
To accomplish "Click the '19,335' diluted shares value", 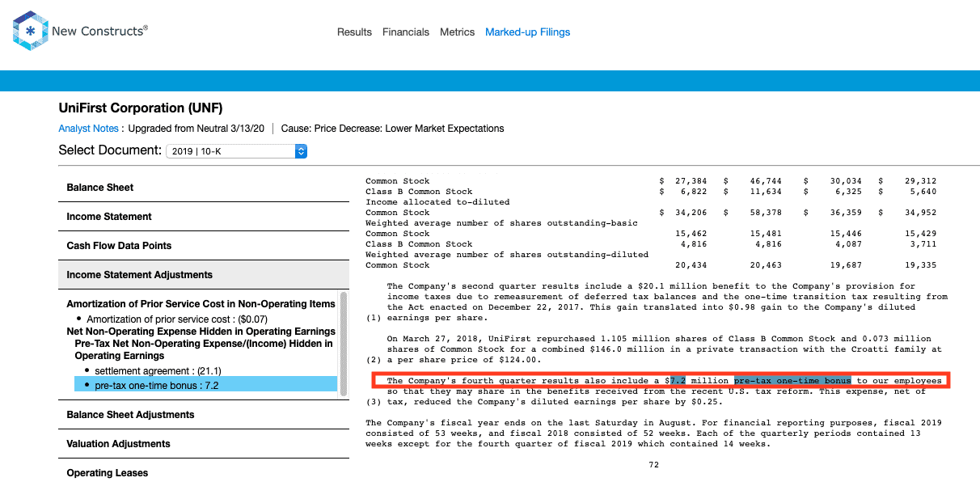I will (919, 265).
